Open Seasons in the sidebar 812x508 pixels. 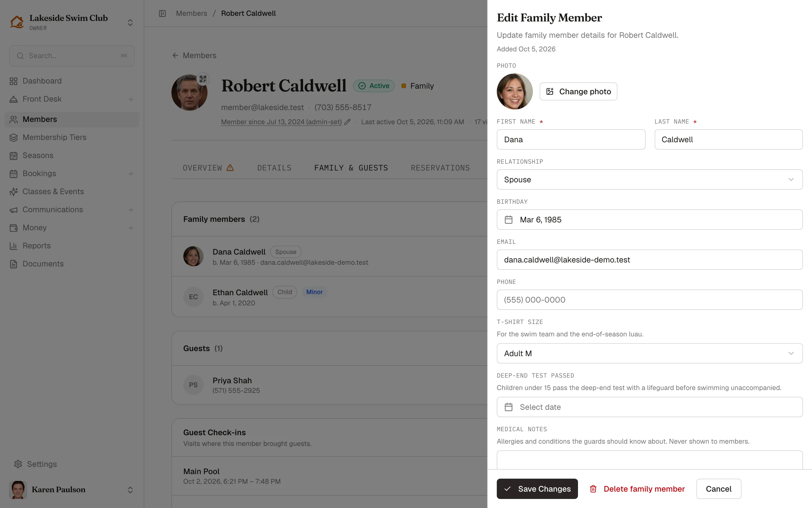coord(72,156)
